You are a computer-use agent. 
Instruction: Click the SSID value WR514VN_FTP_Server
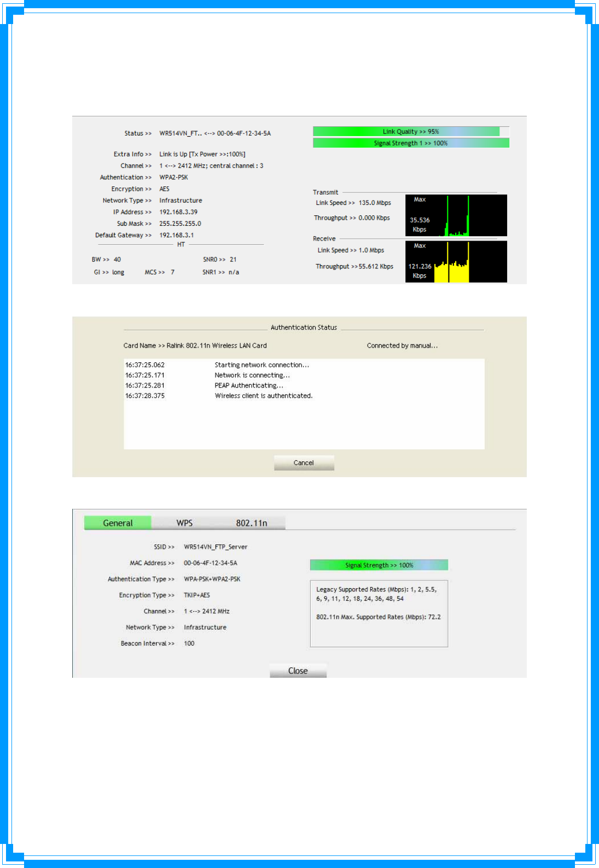216,547
